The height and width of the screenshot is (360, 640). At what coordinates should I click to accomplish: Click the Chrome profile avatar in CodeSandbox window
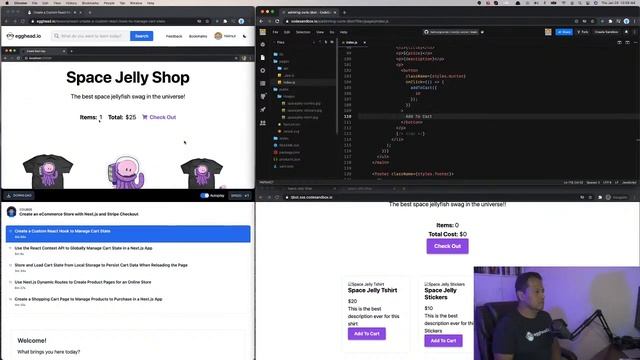(x=626, y=21)
